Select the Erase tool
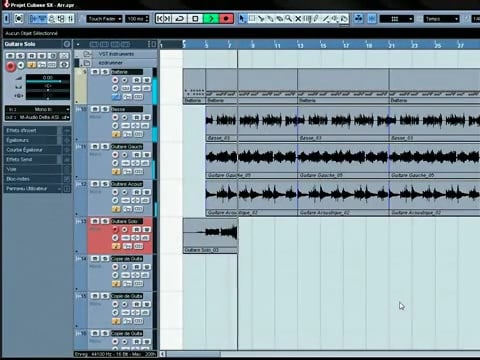480x360 pixels. [x=279, y=19]
